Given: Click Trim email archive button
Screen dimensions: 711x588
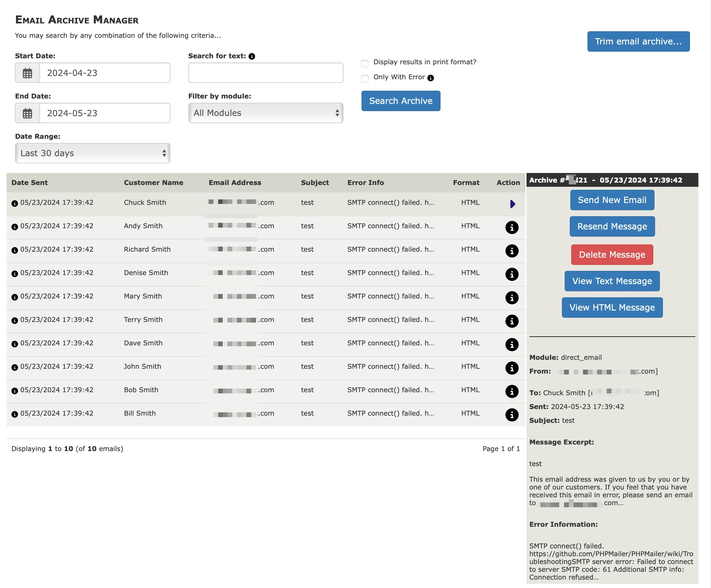Looking at the screenshot, I should 638,41.
